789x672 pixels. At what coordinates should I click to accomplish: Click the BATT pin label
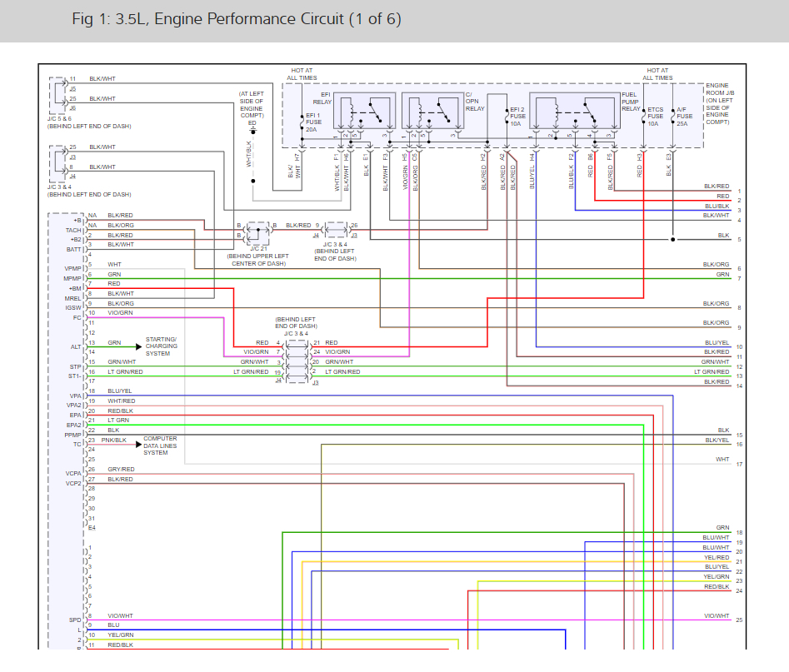(73, 249)
